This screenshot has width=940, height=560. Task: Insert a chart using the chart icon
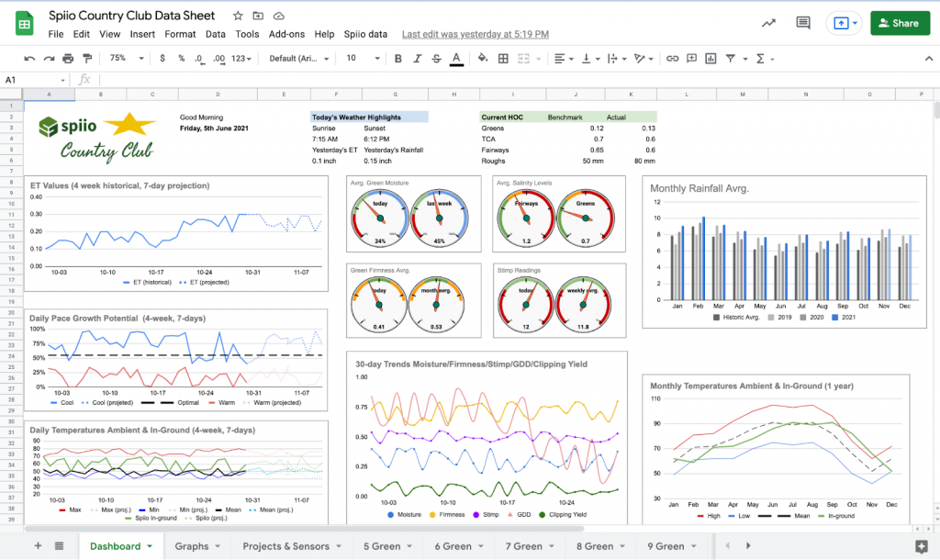pyautogui.click(x=711, y=59)
